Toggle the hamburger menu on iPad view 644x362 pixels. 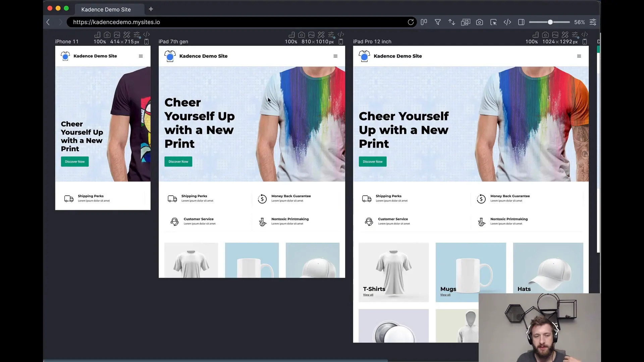coord(335,56)
